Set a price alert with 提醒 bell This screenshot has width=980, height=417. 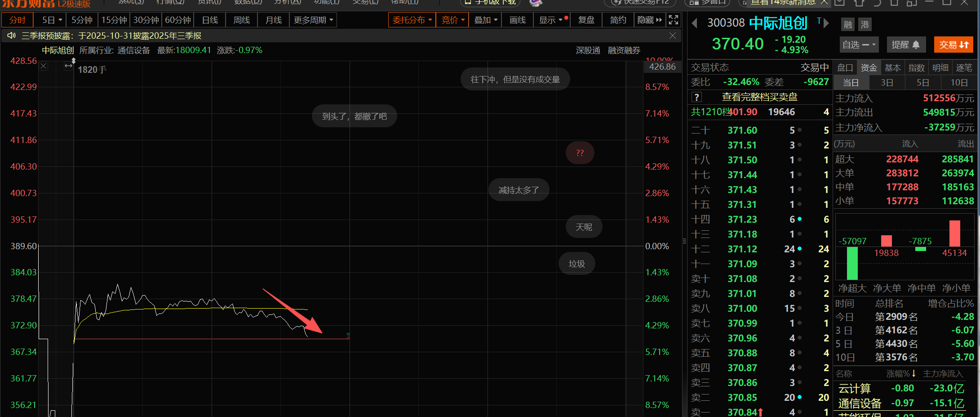point(905,45)
